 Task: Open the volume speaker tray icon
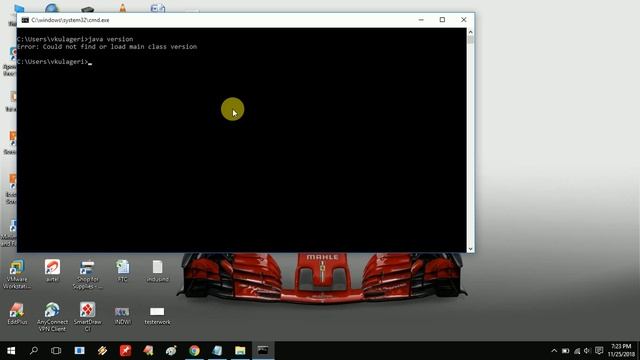(x=587, y=351)
